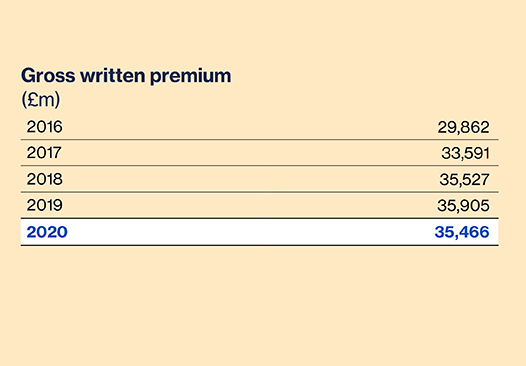Click the 2017 year label
The height and width of the screenshot is (366, 526).
44,153
